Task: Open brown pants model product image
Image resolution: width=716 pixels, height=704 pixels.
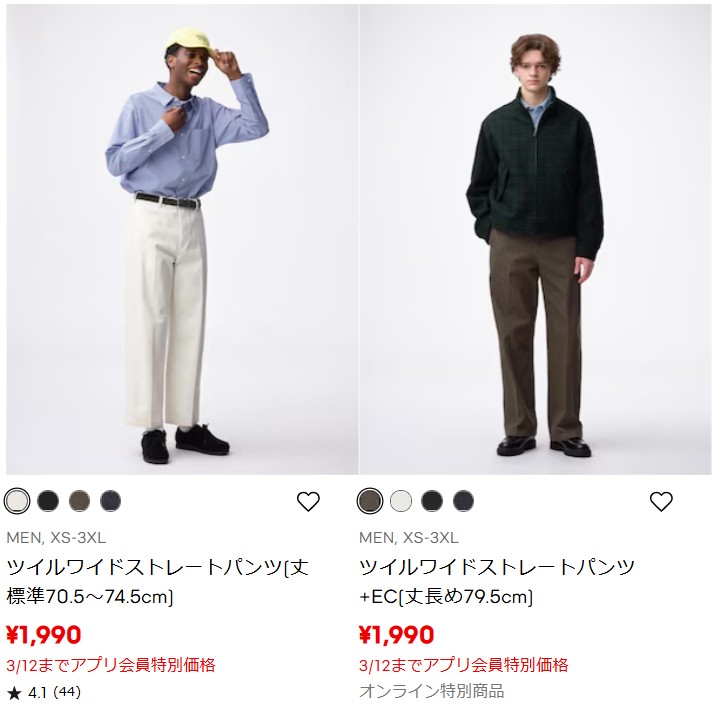Action: pyautogui.click(x=535, y=239)
